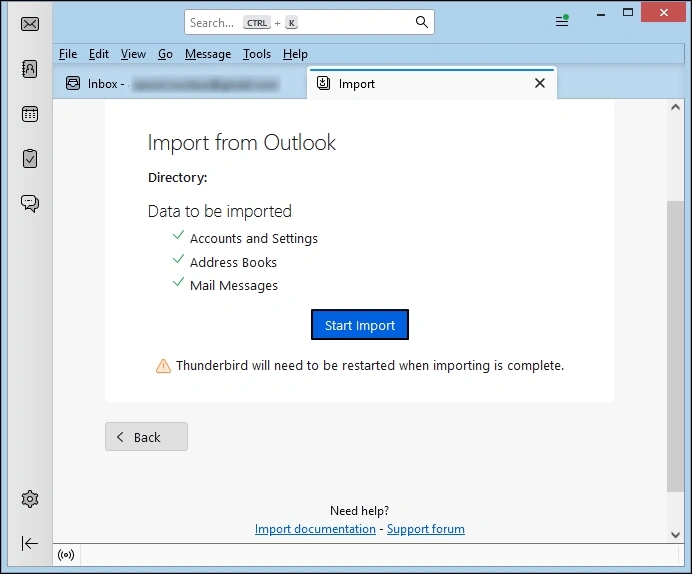692x574 pixels.
Task: Collapse the spaces toolbar arrow icon
Action: [30, 543]
